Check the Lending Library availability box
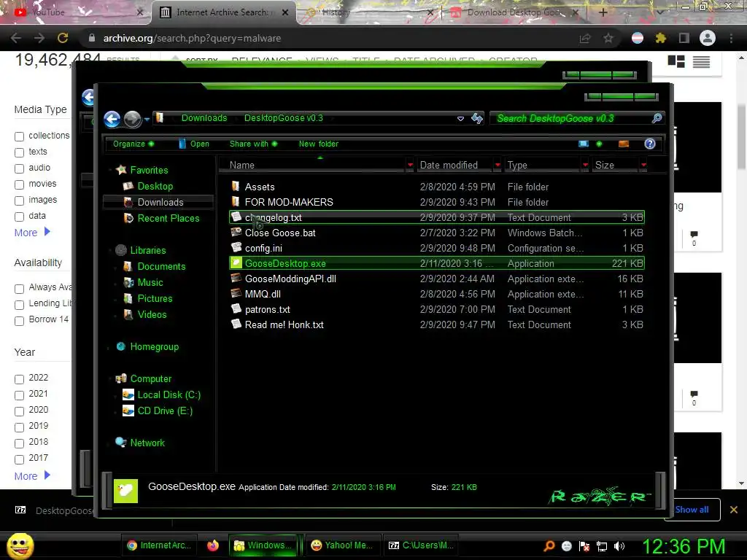 tap(19, 305)
